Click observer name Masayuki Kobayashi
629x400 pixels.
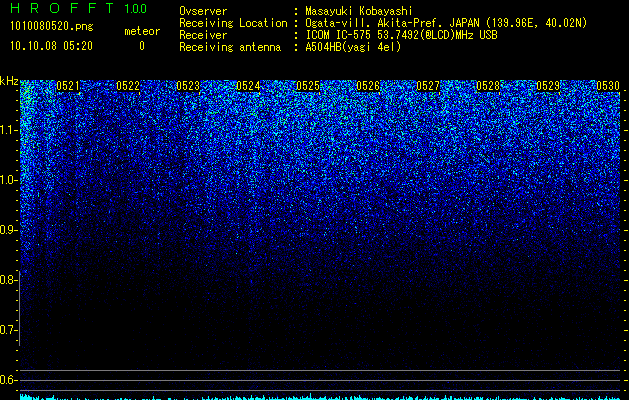click(x=359, y=11)
